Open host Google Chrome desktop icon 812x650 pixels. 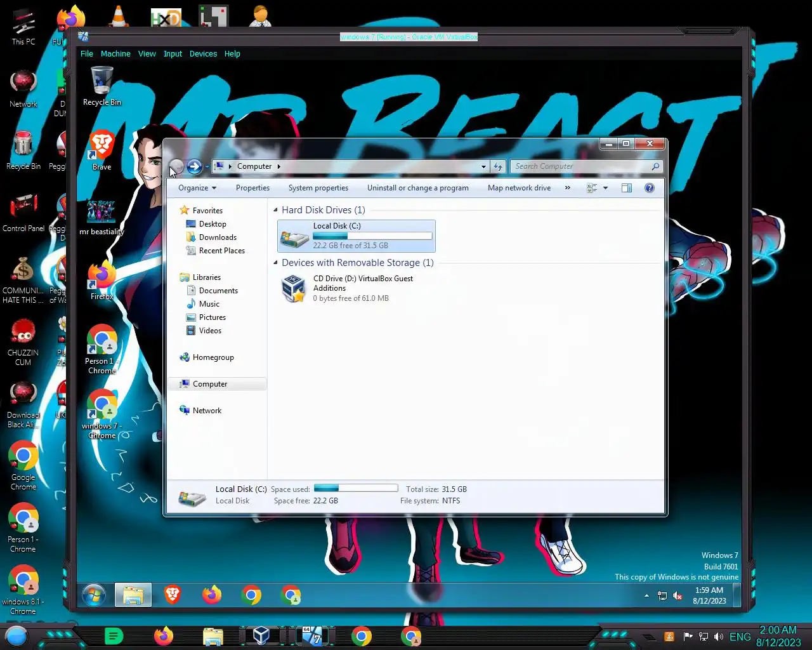23,465
